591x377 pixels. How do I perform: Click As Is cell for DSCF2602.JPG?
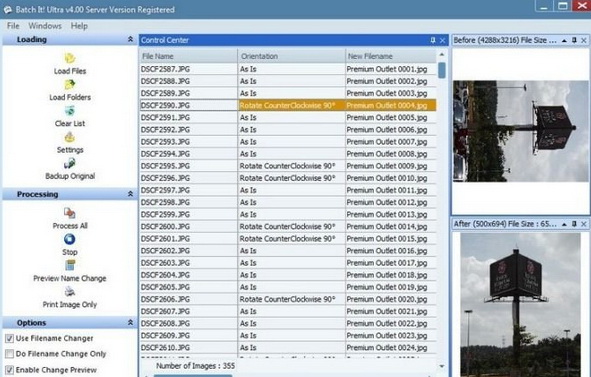click(291, 251)
